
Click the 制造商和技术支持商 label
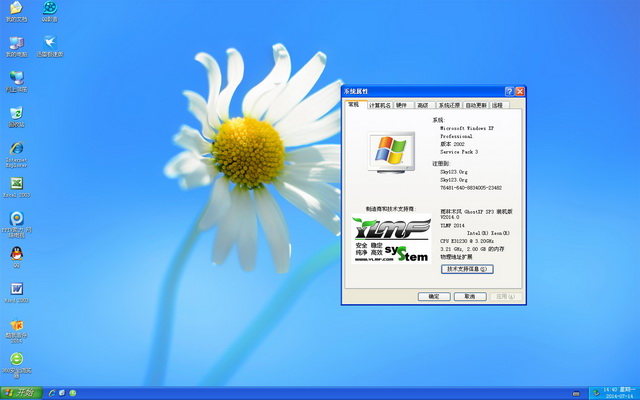(390, 209)
